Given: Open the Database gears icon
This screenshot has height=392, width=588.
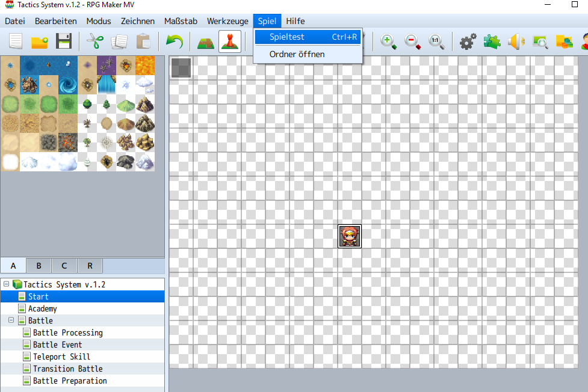Looking at the screenshot, I should pyautogui.click(x=468, y=41).
